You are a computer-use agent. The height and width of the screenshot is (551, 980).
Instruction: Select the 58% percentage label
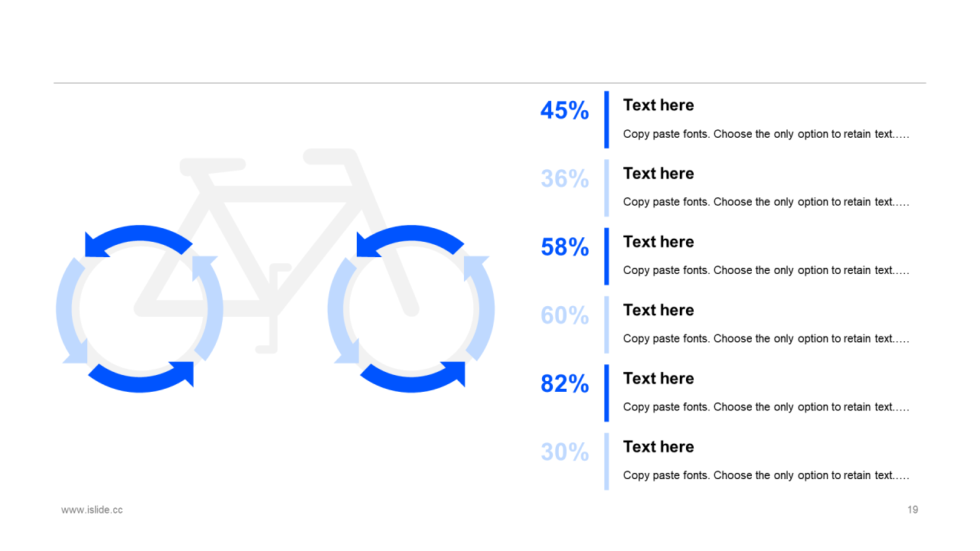point(565,246)
